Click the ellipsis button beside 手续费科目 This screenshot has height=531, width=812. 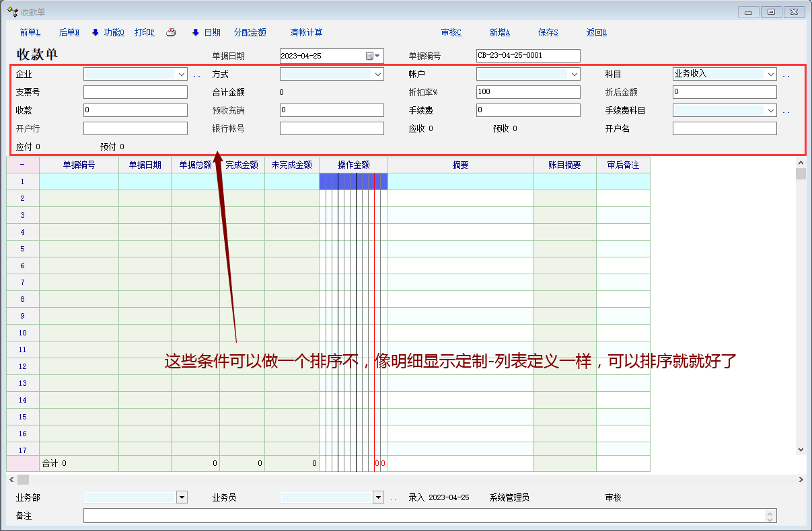(786, 111)
